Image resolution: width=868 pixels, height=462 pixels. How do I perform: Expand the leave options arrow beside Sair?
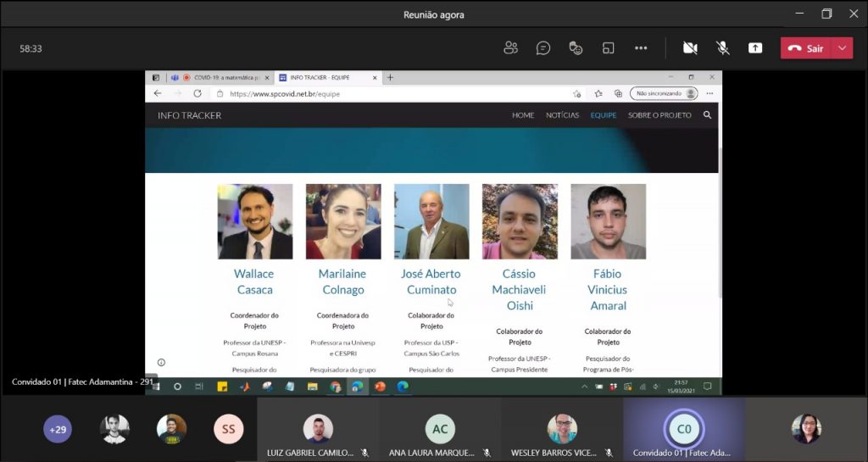pos(843,48)
